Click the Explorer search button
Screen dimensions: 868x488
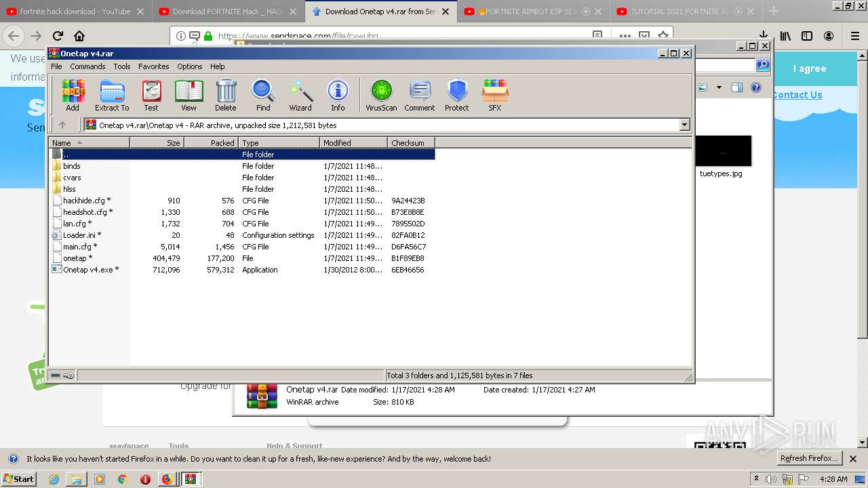[x=763, y=65]
